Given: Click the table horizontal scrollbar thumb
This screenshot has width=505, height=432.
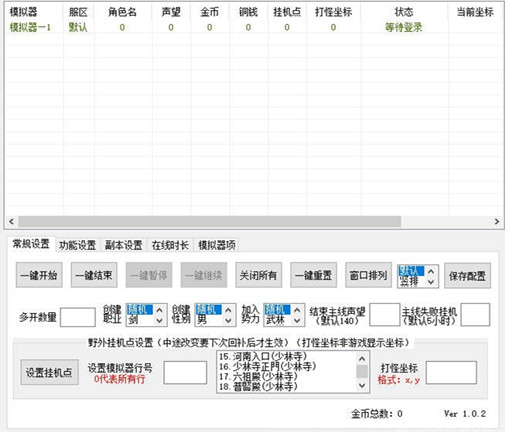Looking at the screenshot, I should pyautogui.click(x=209, y=221).
